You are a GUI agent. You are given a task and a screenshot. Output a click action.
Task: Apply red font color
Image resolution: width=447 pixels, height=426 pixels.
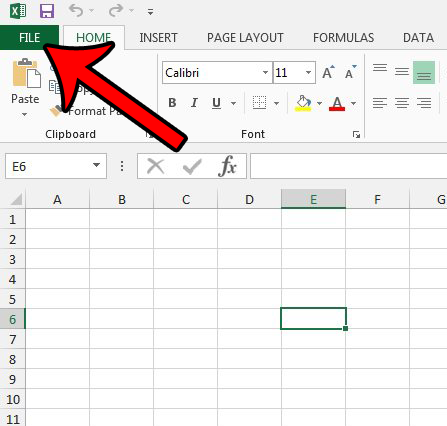point(337,103)
